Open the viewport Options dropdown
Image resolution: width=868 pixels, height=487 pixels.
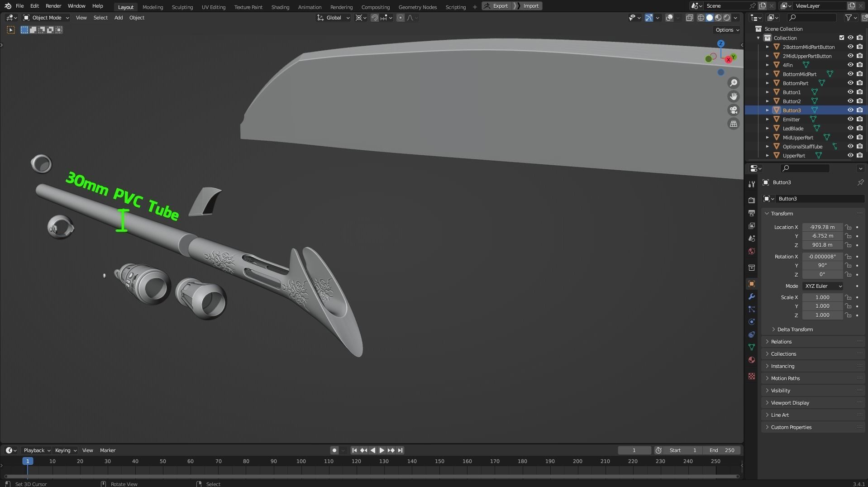(x=727, y=30)
